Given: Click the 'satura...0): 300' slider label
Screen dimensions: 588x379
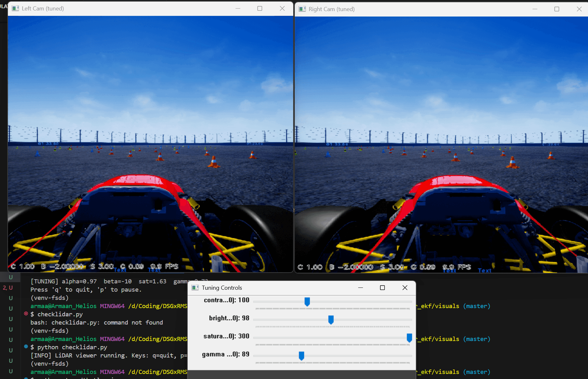Looking at the screenshot, I should 226,336.
